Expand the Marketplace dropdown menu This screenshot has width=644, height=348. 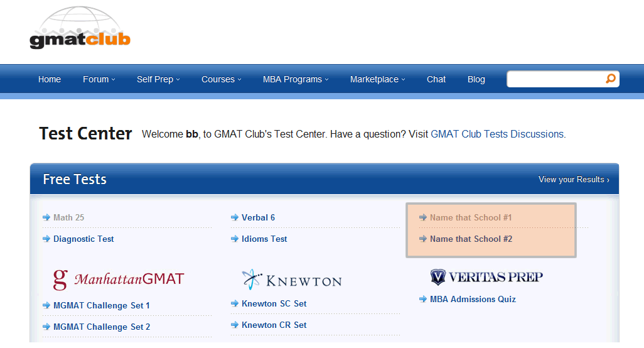click(377, 79)
